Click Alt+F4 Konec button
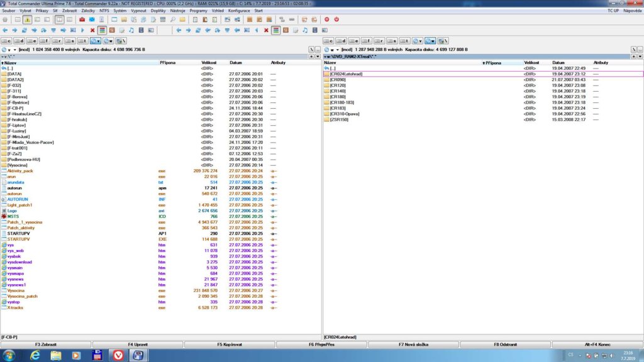 coord(597,344)
